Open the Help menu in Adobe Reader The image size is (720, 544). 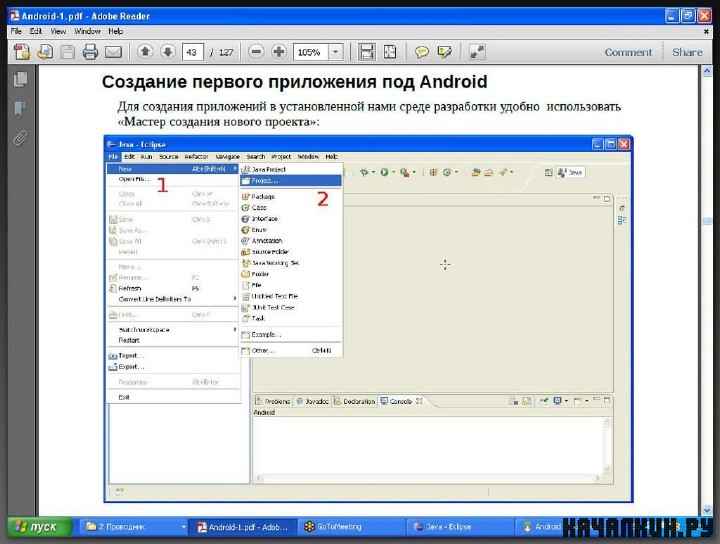[x=115, y=31]
